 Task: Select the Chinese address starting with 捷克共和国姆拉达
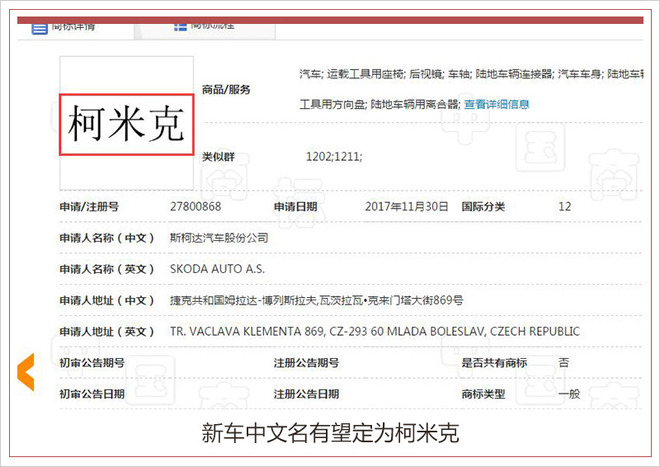coord(317,300)
